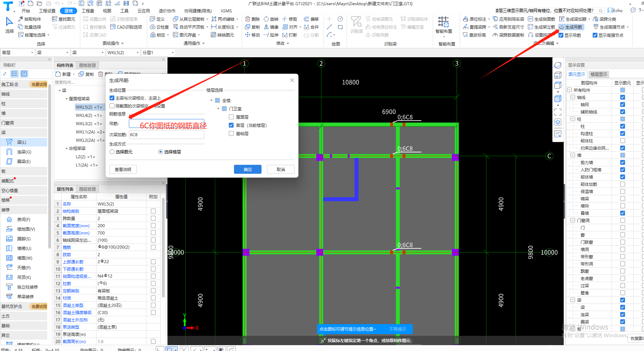Click 查找图元 find element
Image resolution: width=644 pixels, height=351 pixels.
point(64,19)
